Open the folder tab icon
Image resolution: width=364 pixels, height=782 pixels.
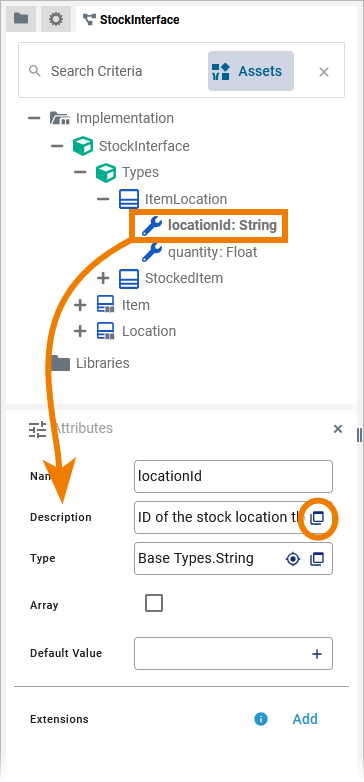[21, 19]
